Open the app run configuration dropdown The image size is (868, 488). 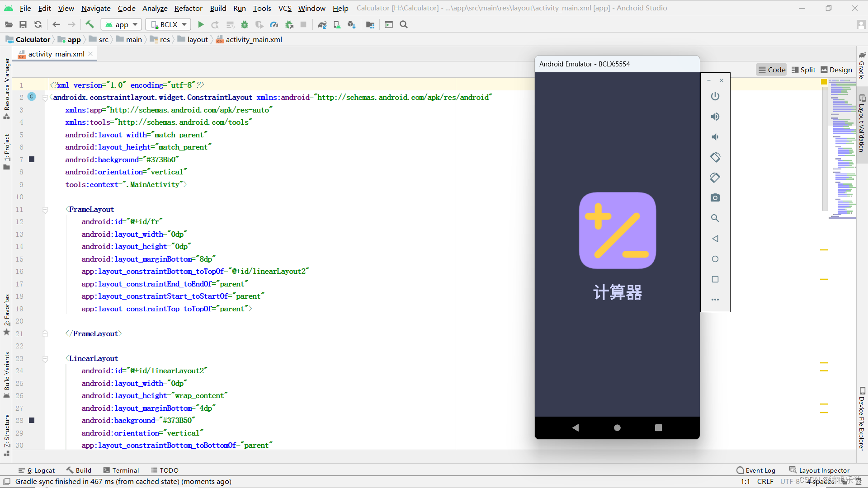click(x=121, y=24)
